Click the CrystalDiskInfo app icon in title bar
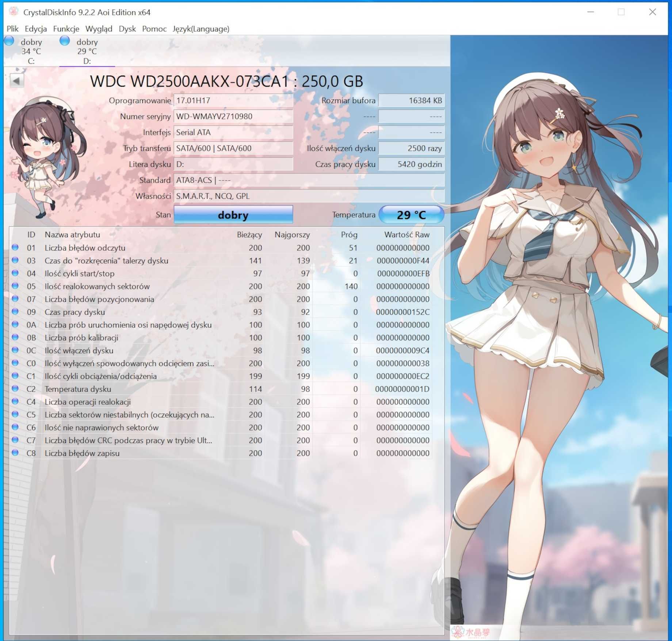 (x=14, y=12)
